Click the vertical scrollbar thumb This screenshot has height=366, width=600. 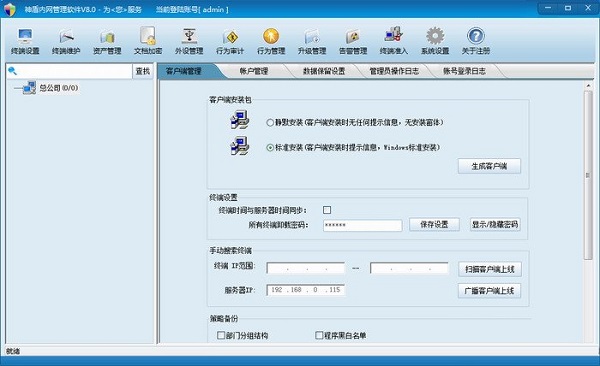pyautogui.click(x=588, y=175)
